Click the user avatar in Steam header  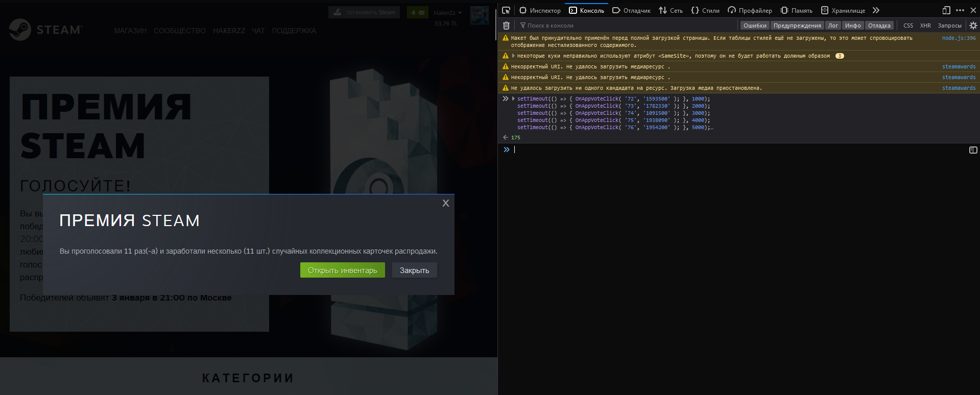click(480, 15)
